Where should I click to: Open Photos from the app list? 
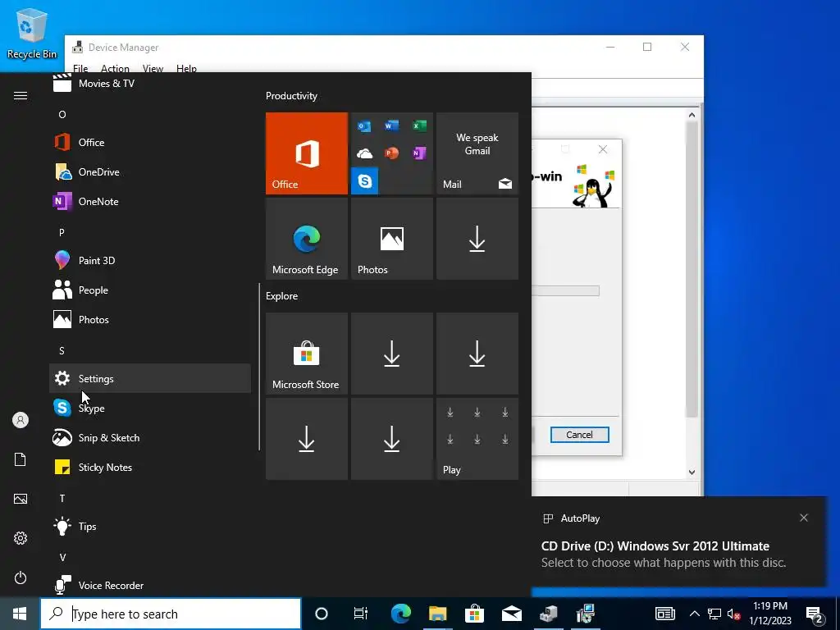tap(150, 320)
